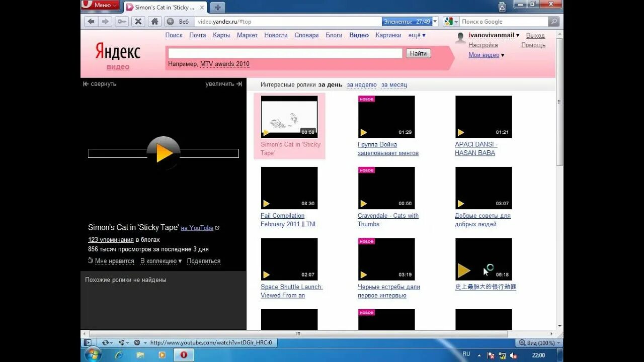Open the Поиск link in Yandex menu
Image resolution: width=644 pixels, height=362 pixels.
click(174, 35)
